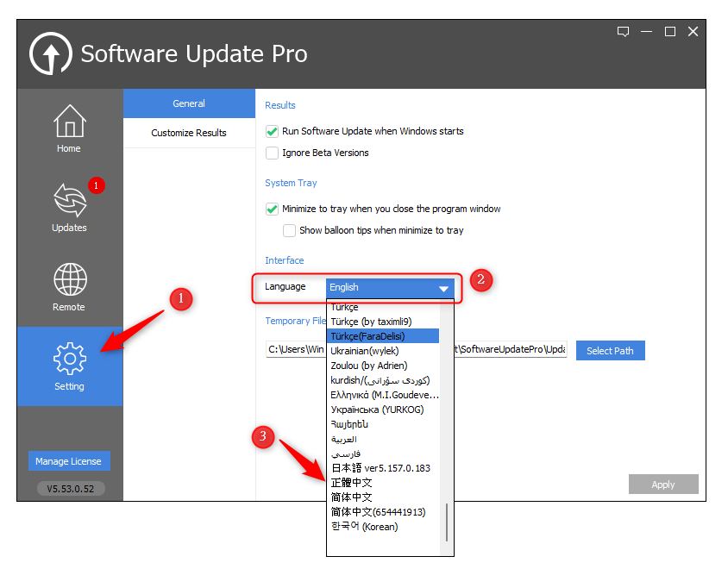Open the Updates sync icon

click(70, 200)
